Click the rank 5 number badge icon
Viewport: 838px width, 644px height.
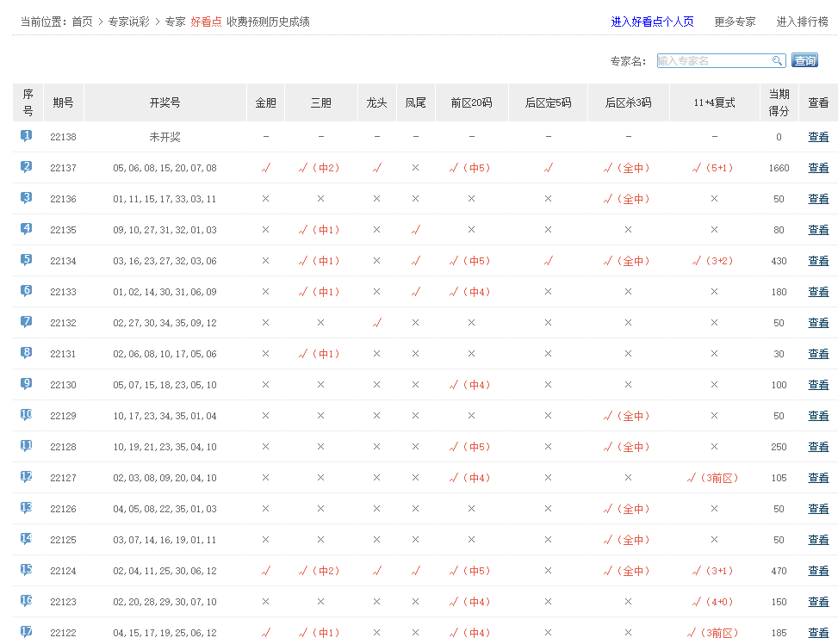click(27, 260)
